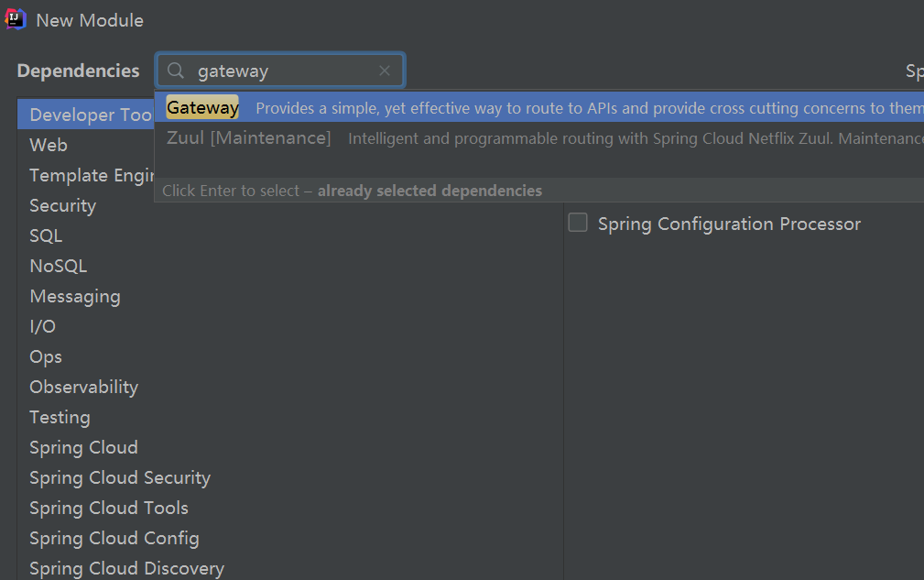
Task: Open the Spring Cloud Config category
Action: click(x=114, y=539)
